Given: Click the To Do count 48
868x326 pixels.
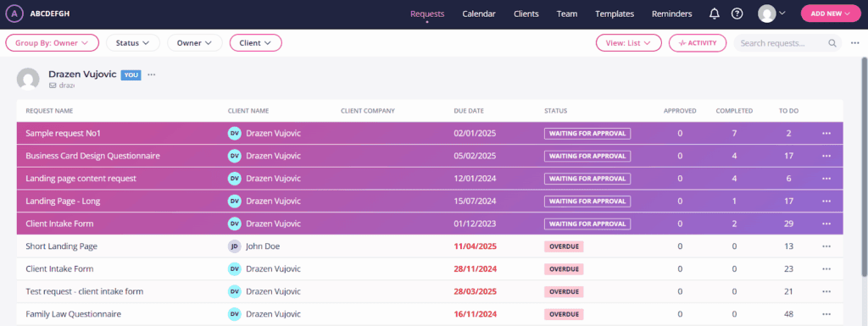Looking at the screenshot, I should [x=789, y=314].
